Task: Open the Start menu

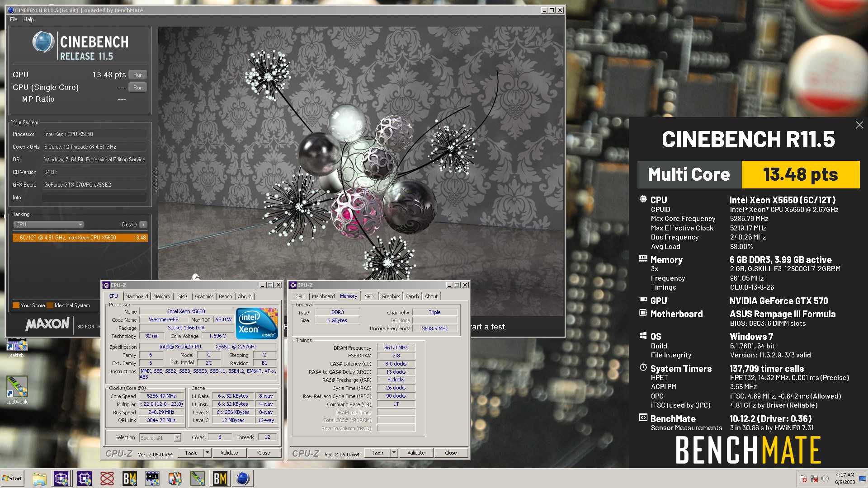Action: tap(12, 479)
